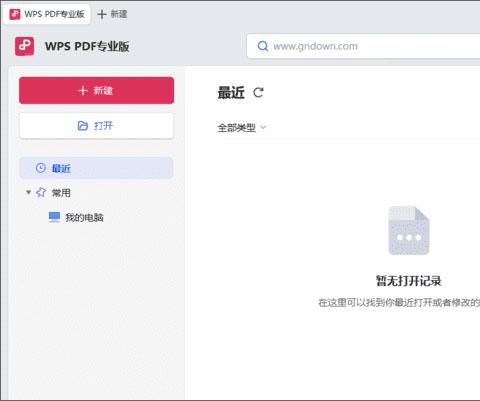The width and height of the screenshot is (480, 401).
Task: Click the WPS PDF logo in header
Action: coord(24,46)
